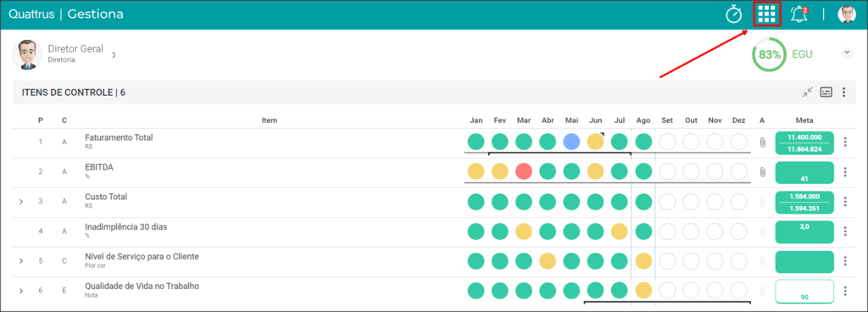Open the Custo Total attachment clip
The width and height of the screenshot is (868, 312).
coord(762,202)
